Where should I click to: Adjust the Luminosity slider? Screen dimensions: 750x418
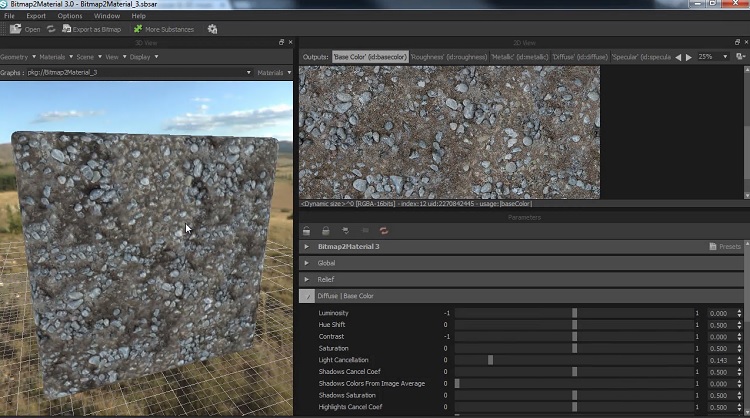(x=574, y=313)
